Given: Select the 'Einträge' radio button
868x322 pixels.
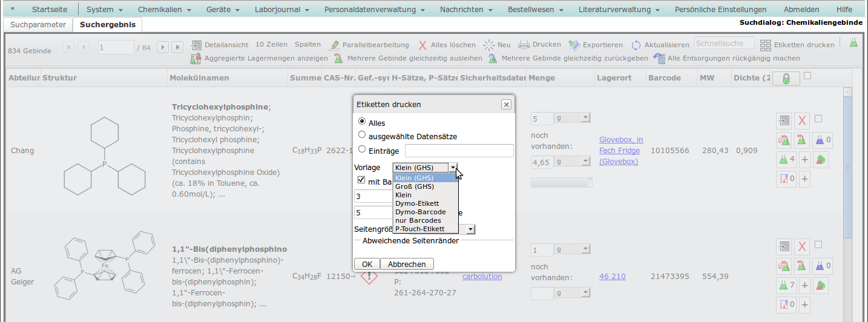Looking at the screenshot, I should 362,149.
